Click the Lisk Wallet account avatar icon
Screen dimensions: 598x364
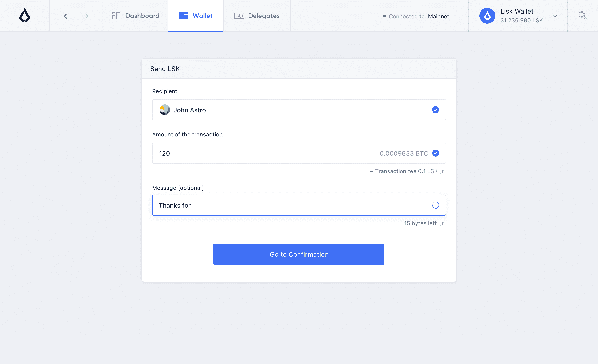coord(487,16)
